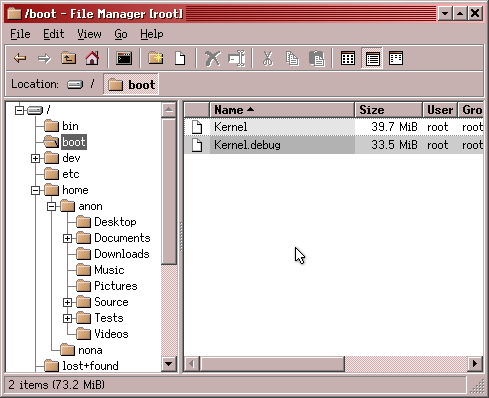Switch to table view mode
The height and width of the screenshot is (398, 489).
tap(372, 59)
